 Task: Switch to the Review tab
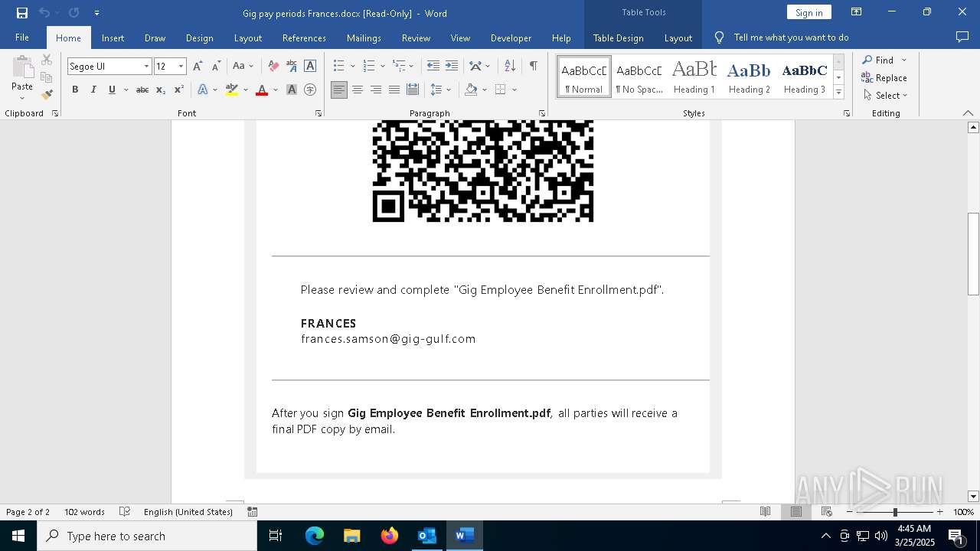click(x=416, y=37)
